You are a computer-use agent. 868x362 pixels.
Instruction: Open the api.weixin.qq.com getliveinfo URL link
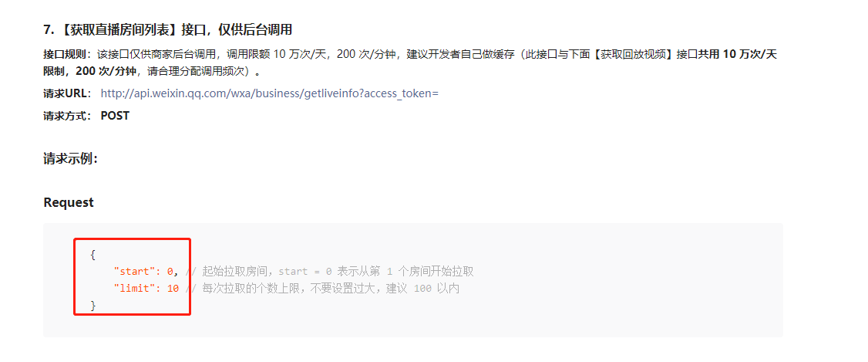[x=270, y=93]
